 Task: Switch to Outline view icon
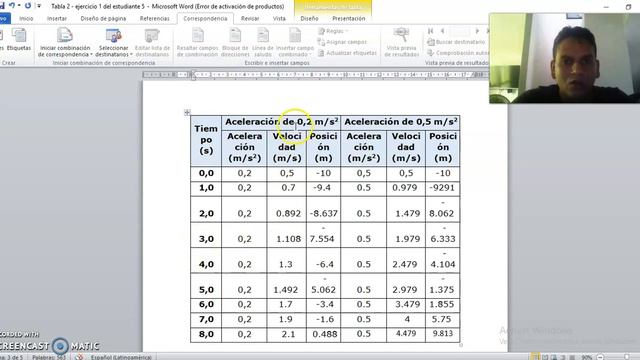[563, 357]
